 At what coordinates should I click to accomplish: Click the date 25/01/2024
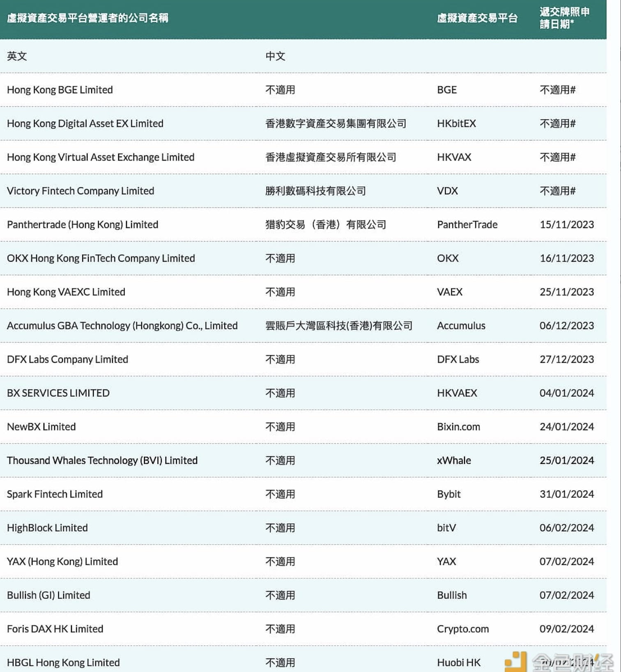pos(567,460)
